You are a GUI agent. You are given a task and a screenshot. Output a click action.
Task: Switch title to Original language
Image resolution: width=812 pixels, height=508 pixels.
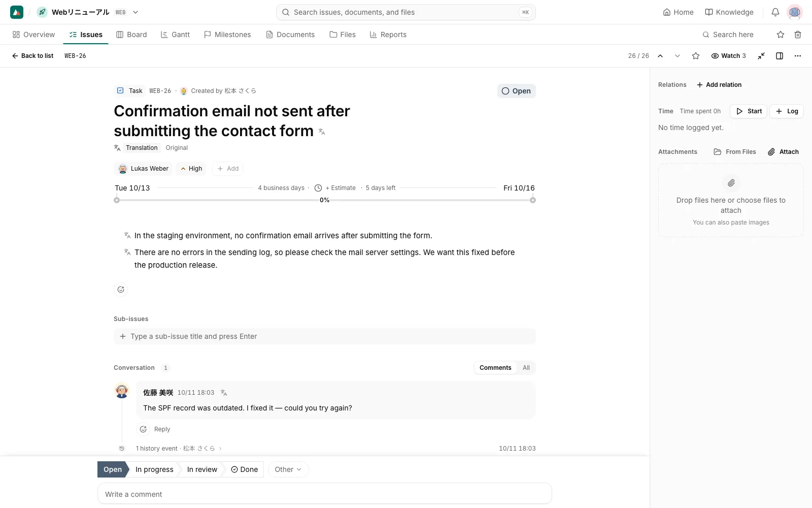[x=177, y=148]
